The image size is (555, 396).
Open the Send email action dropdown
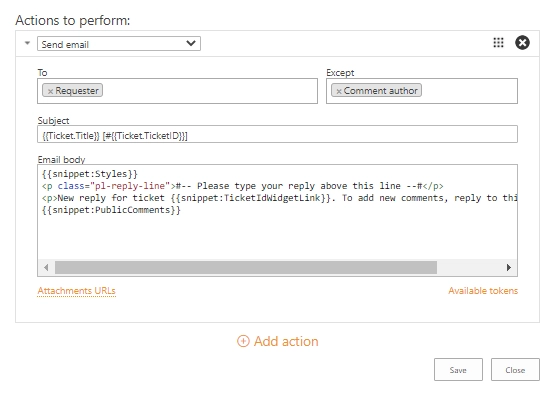coord(119,44)
